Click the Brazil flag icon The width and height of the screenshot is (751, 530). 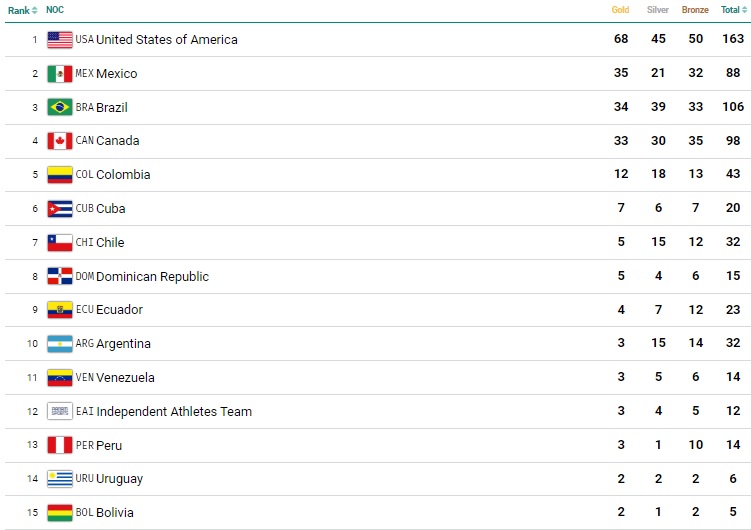(60, 108)
